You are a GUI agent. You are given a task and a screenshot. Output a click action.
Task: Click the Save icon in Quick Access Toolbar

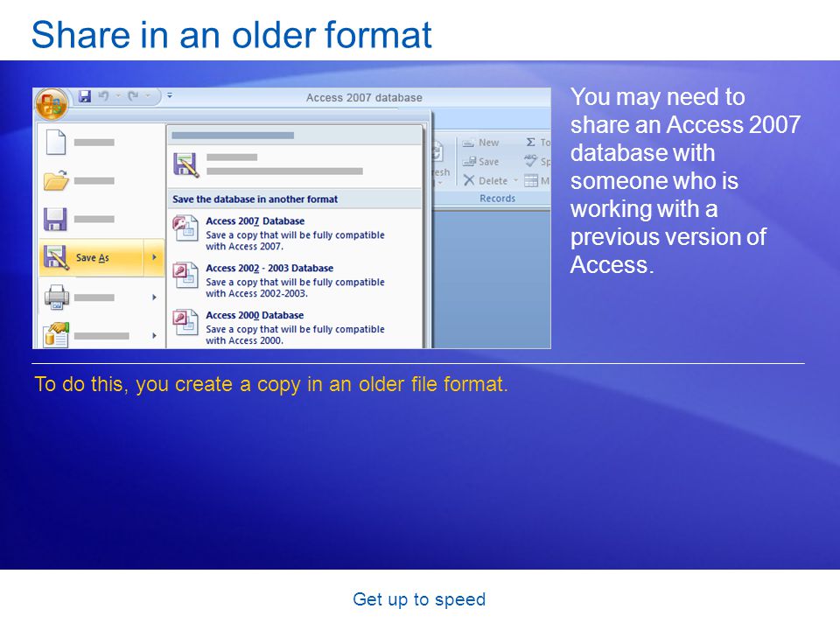pos(85,96)
